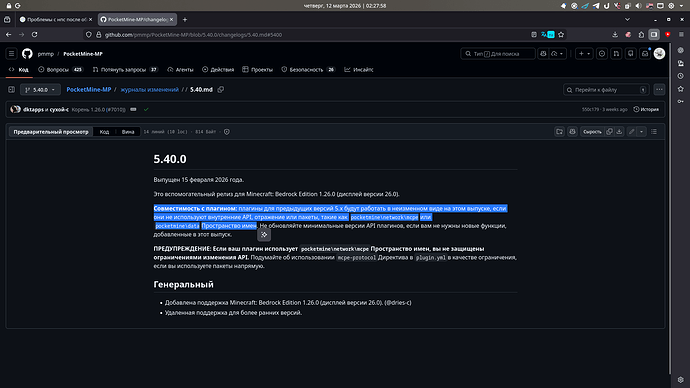Image resolution: width=690 pixels, height=388 pixels.
Task: Download raw file icon
Action: click(619, 132)
